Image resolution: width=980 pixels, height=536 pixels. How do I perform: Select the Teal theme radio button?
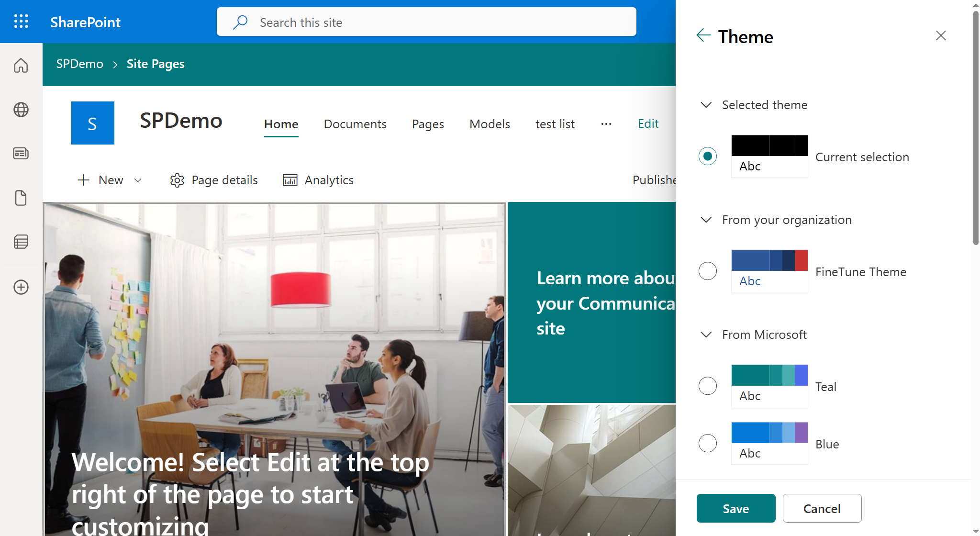point(708,386)
